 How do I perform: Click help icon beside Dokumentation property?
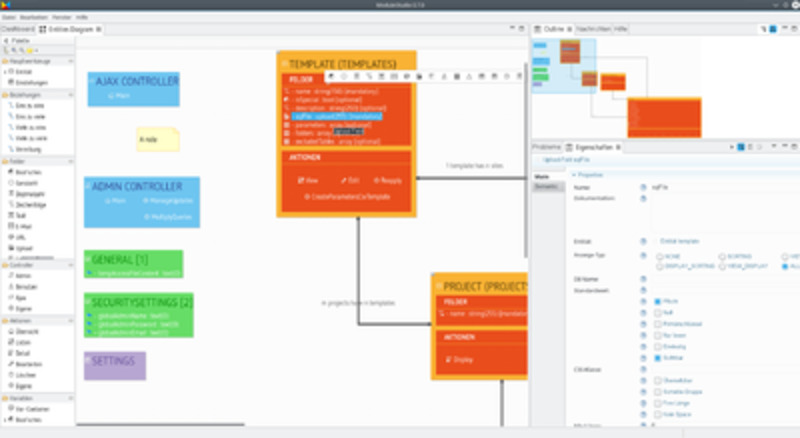coord(643,198)
